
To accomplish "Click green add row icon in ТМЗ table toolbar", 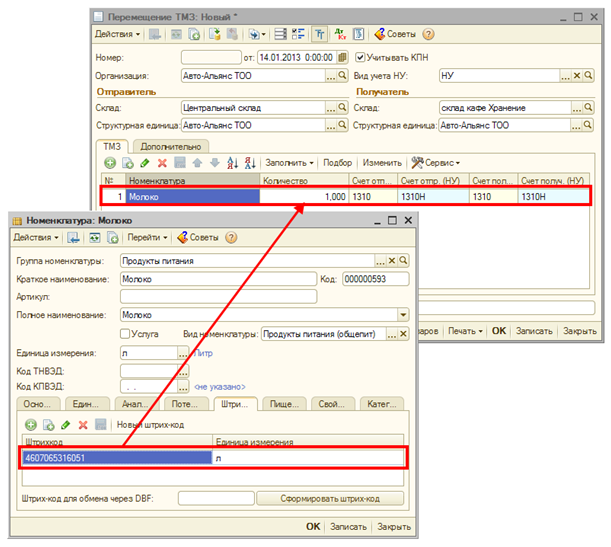I will pyautogui.click(x=110, y=162).
